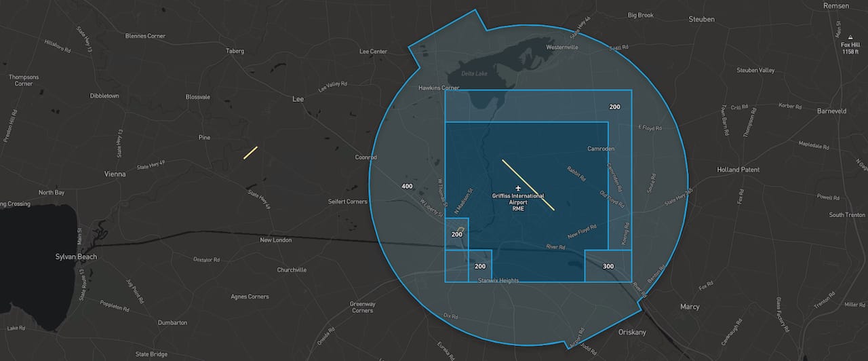Image resolution: width=868 pixels, height=361 pixels.
Task: Select the Dix Rd label
Action: click(x=451, y=316)
